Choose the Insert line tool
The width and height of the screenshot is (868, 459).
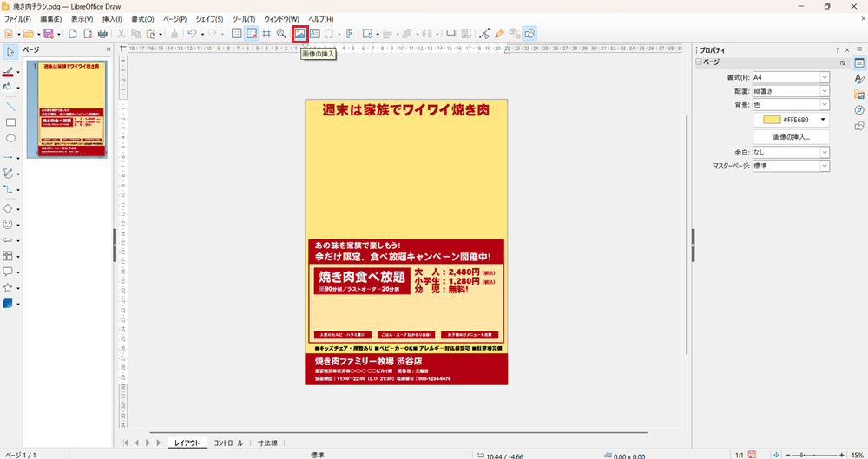[x=10, y=107]
